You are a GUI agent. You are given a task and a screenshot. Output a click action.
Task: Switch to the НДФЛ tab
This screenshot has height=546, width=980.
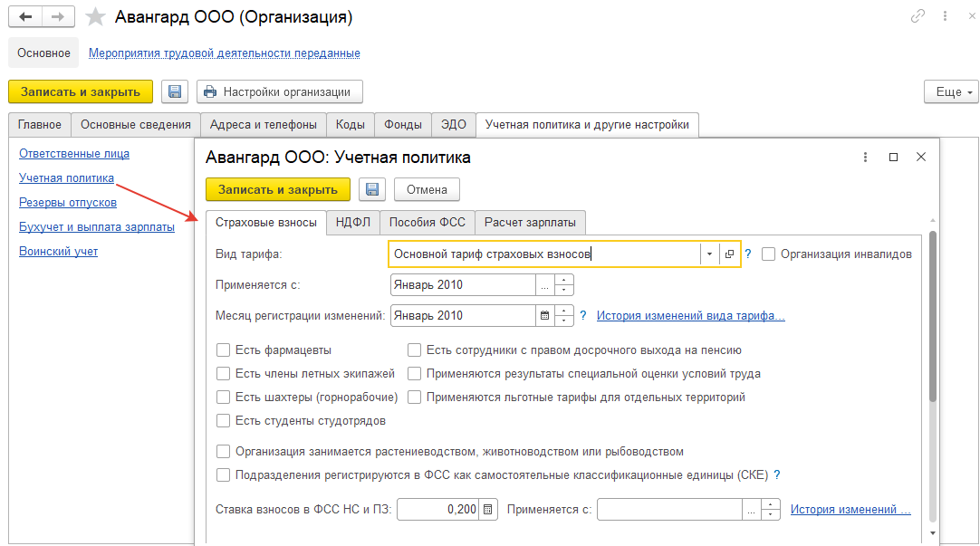coord(353,223)
